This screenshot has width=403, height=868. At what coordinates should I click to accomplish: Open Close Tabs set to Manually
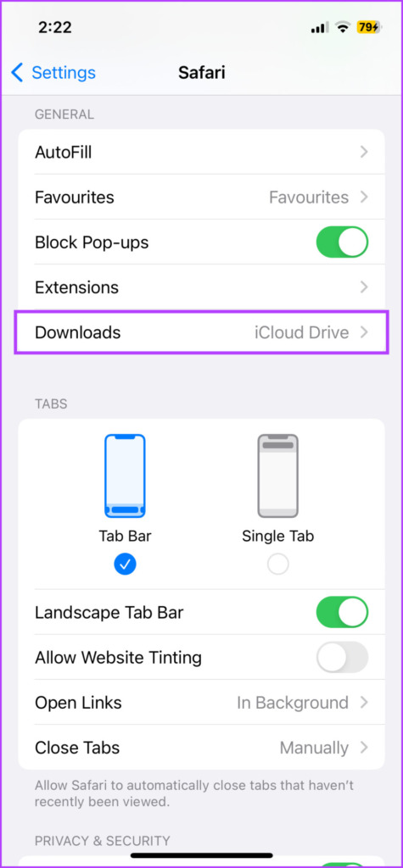(201, 748)
